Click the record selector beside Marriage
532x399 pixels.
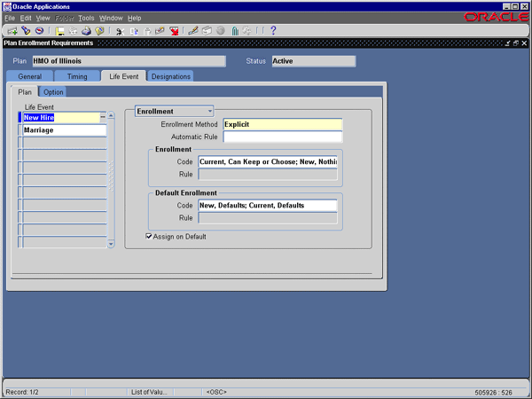tap(20, 130)
